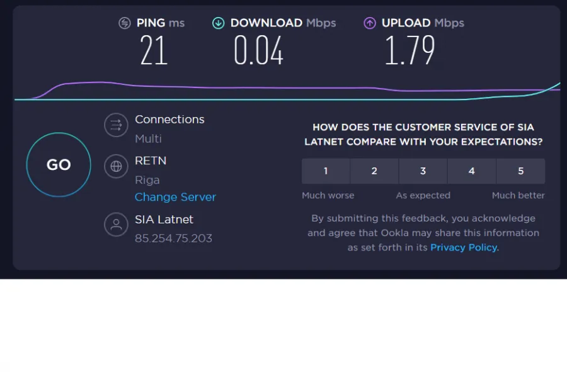
Task: Click the upload speed value 1.79
Action: 409,50
